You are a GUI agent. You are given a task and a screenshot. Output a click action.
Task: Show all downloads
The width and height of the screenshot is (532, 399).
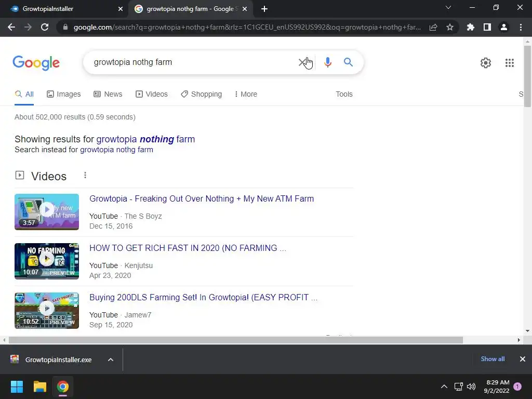pos(493,359)
